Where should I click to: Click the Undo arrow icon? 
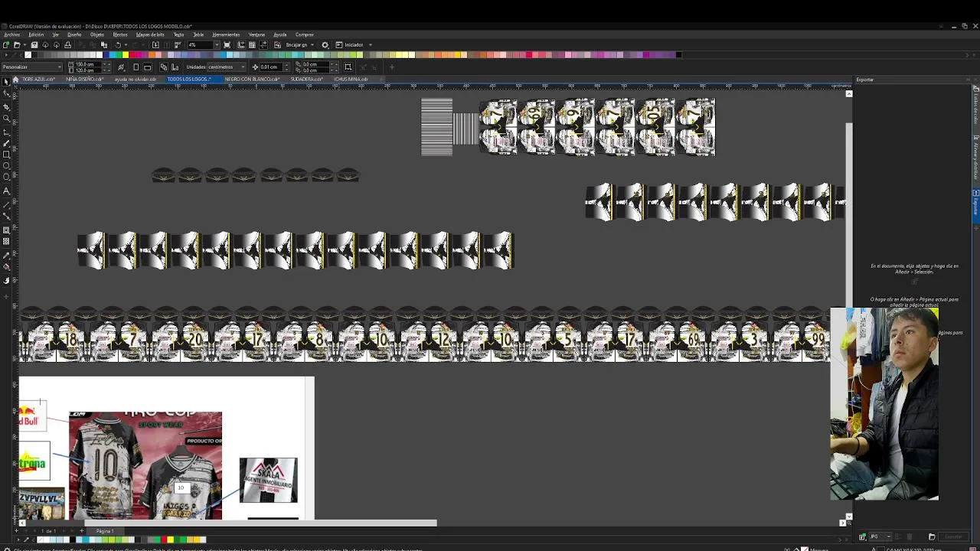coord(117,44)
